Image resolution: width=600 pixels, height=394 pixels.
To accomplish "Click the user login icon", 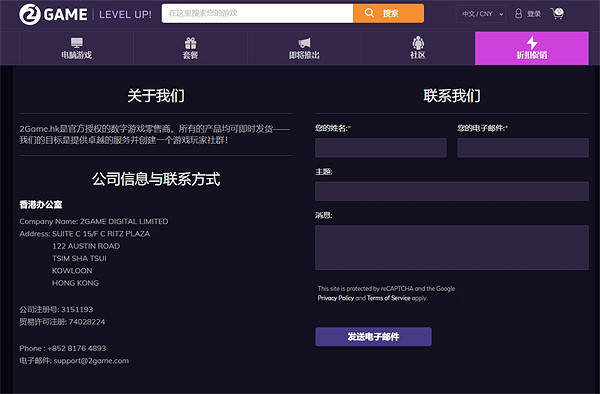I will pyautogui.click(x=518, y=13).
